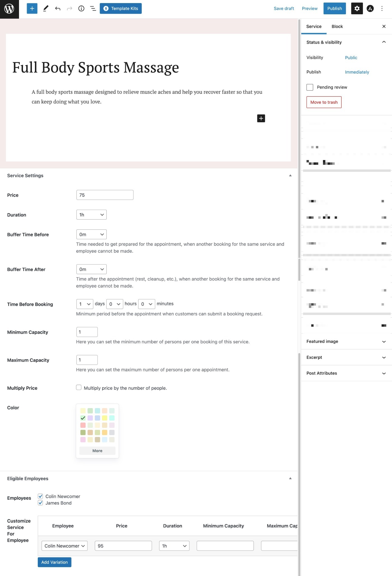Click the Save draft link
Image resolution: width=392 pixels, height=576 pixels.
pyautogui.click(x=284, y=8)
